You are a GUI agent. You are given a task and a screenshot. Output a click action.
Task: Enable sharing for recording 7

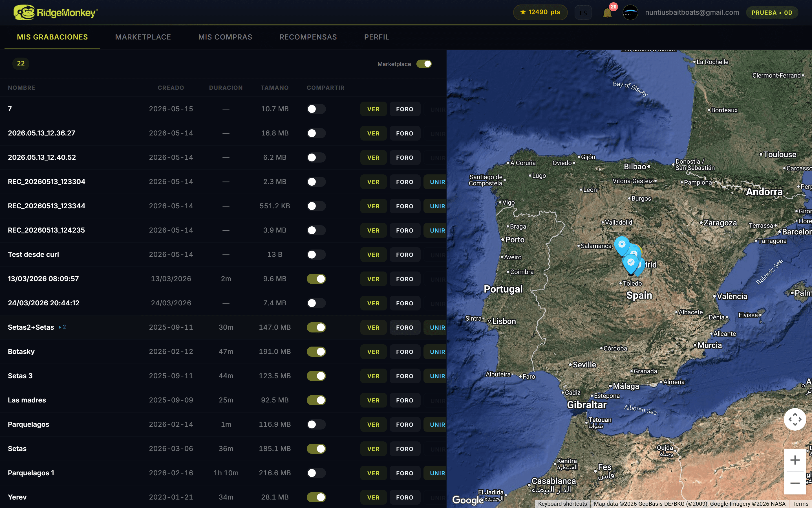click(x=316, y=109)
